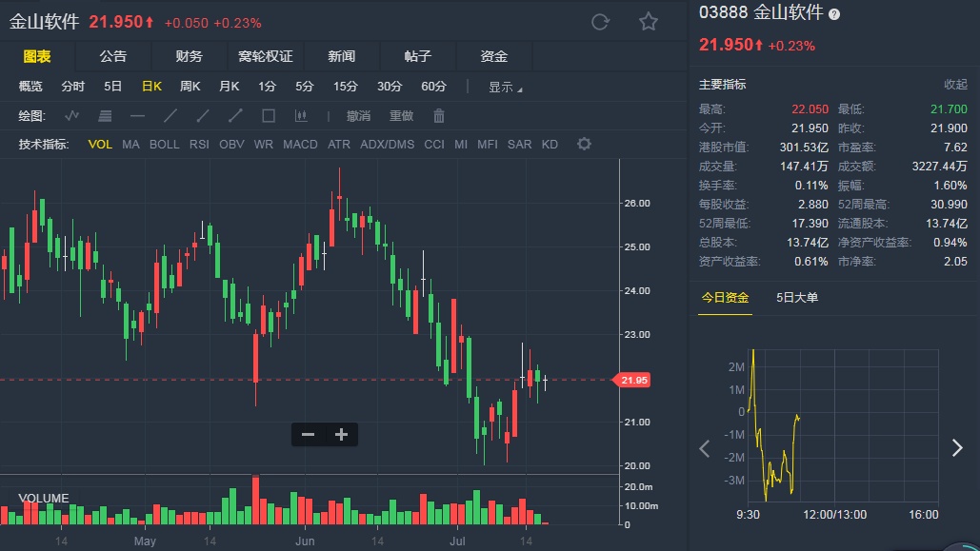This screenshot has width=980, height=551.
Task: Zoom in the chart with plus button
Action: coord(341,435)
